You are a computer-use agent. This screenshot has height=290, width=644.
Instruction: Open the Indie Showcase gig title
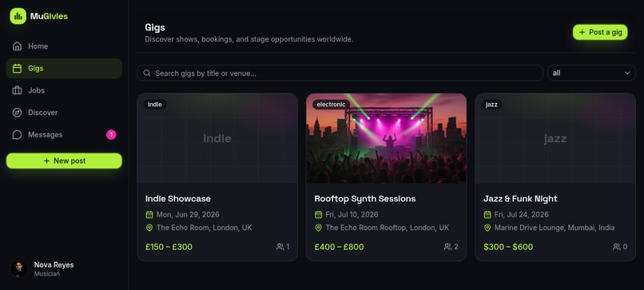178,199
